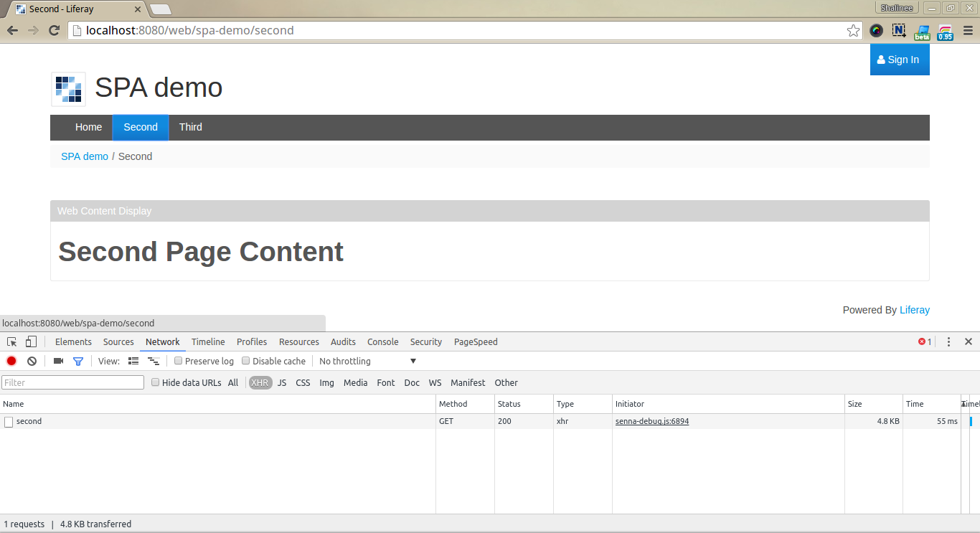The height and width of the screenshot is (533, 980).
Task: Activate the DevTools inspect element pointer
Action: (x=12, y=341)
